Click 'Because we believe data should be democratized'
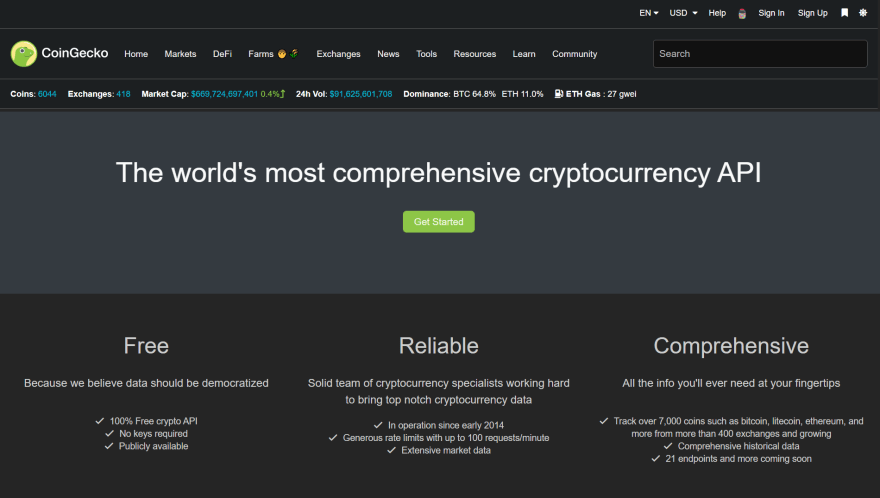This screenshot has width=880, height=498. pyautogui.click(x=146, y=383)
